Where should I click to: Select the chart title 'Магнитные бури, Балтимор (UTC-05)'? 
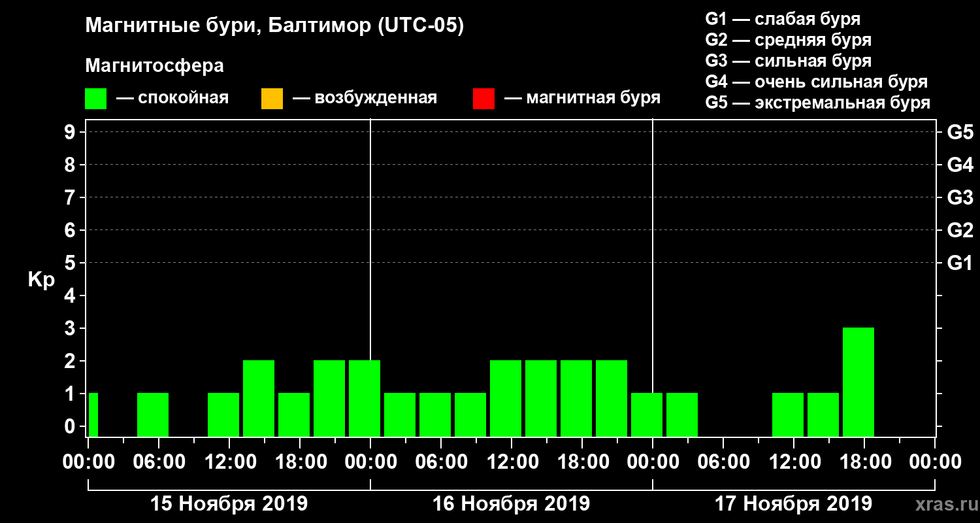coord(274,26)
